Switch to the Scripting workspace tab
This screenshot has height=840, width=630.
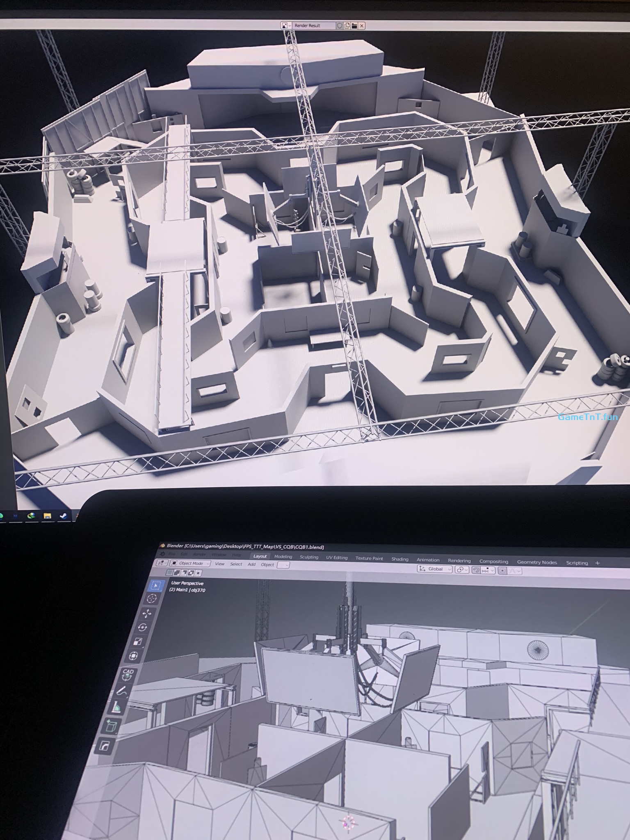tap(577, 563)
